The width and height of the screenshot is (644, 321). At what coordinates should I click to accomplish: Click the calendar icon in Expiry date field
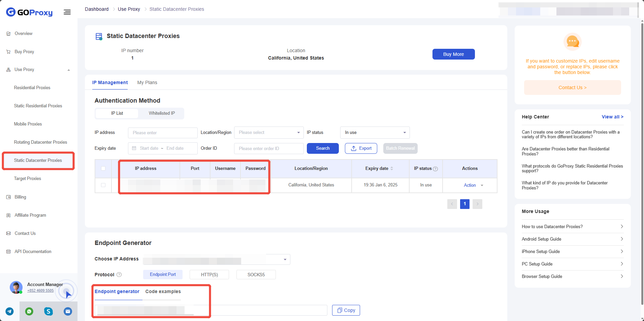[134, 148]
